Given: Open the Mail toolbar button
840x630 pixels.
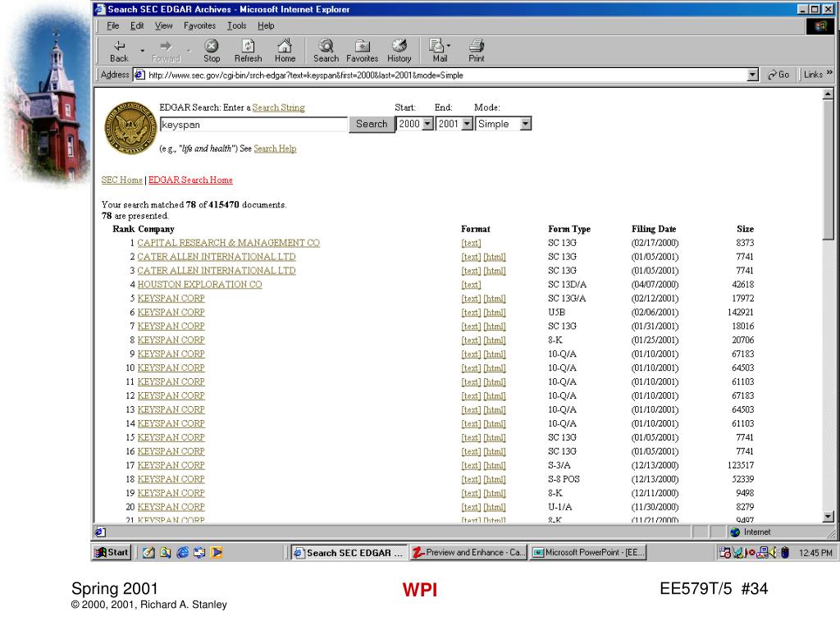Looking at the screenshot, I should pyautogui.click(x=439, y=51).
